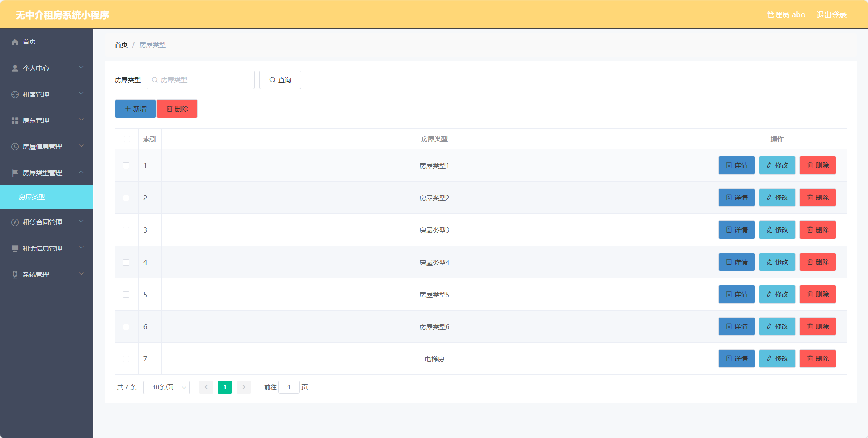The height and width of the screenshot is (438, 868).
Task: Edit row 房屋类型6
Action: pos(777,326)
